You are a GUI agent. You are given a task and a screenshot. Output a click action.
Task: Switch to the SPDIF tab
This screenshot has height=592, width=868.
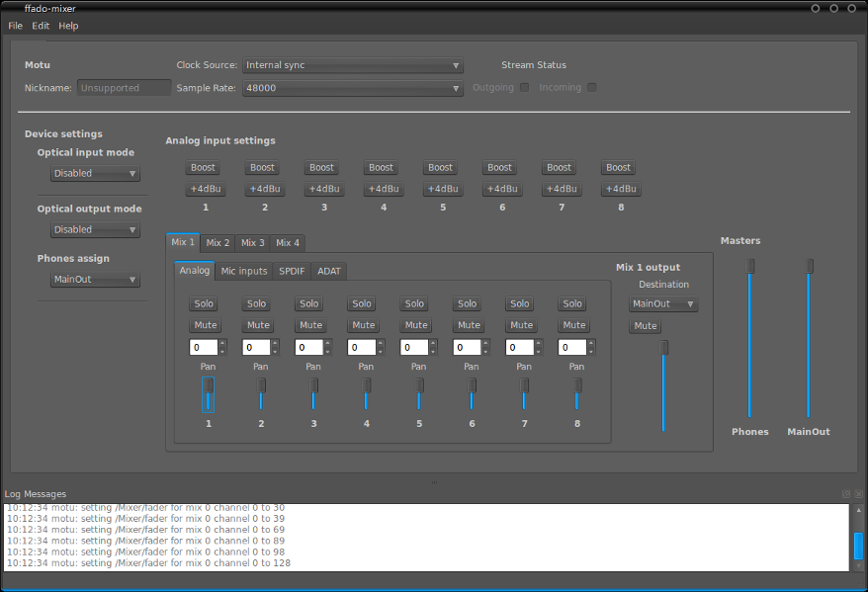tap(292, 271)
